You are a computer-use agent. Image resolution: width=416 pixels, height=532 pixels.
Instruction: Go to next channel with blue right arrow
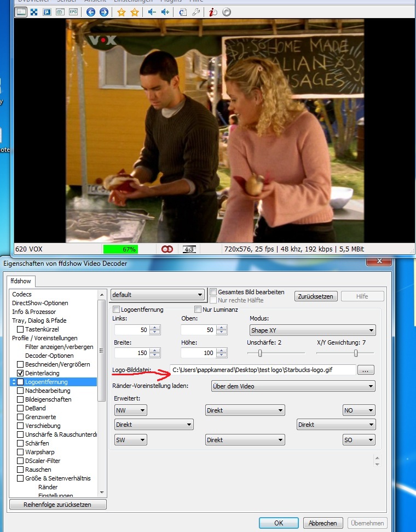point(104,12)
